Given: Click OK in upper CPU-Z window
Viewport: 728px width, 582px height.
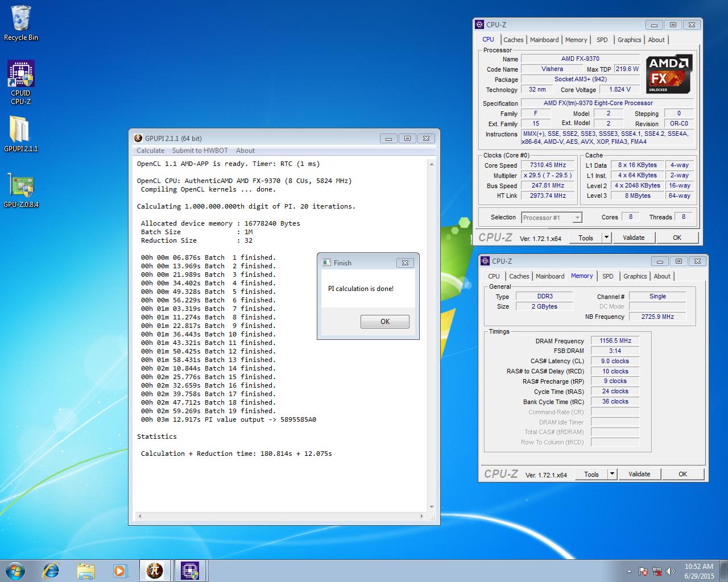Looking at the screenshot, I should (x=677, y=238).
